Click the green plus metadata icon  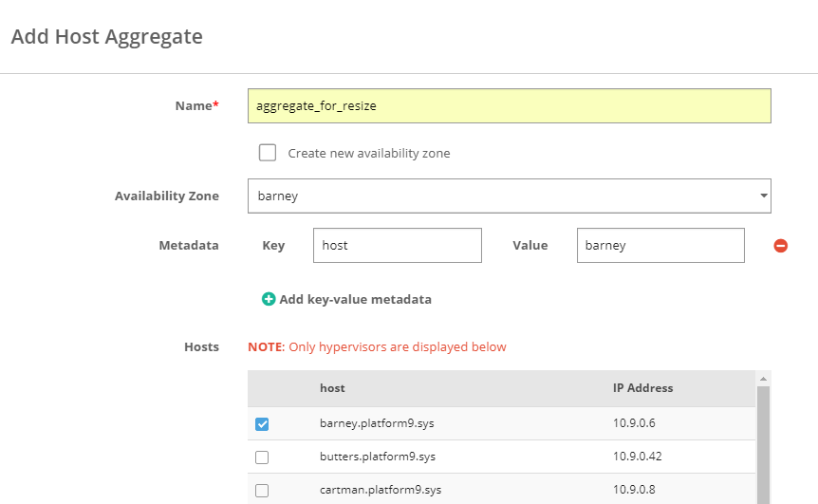pyautogui.click(x=269, y=299)
